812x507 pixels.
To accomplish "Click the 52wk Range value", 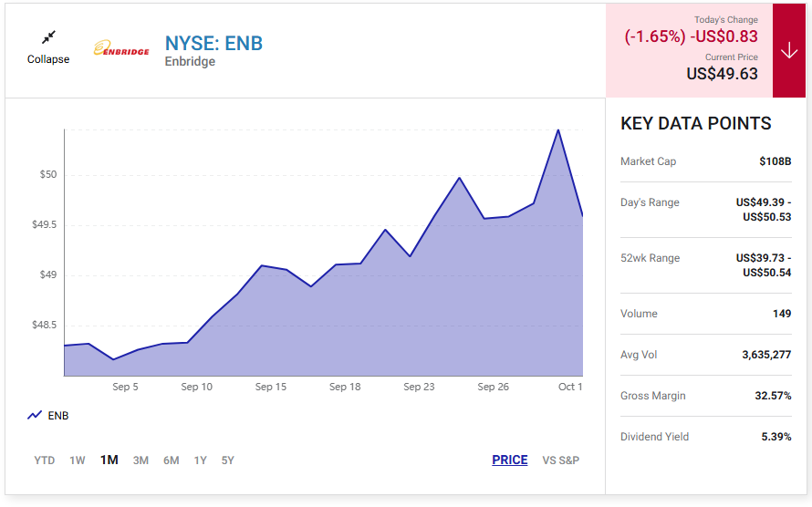I will [x=764, y=265].
